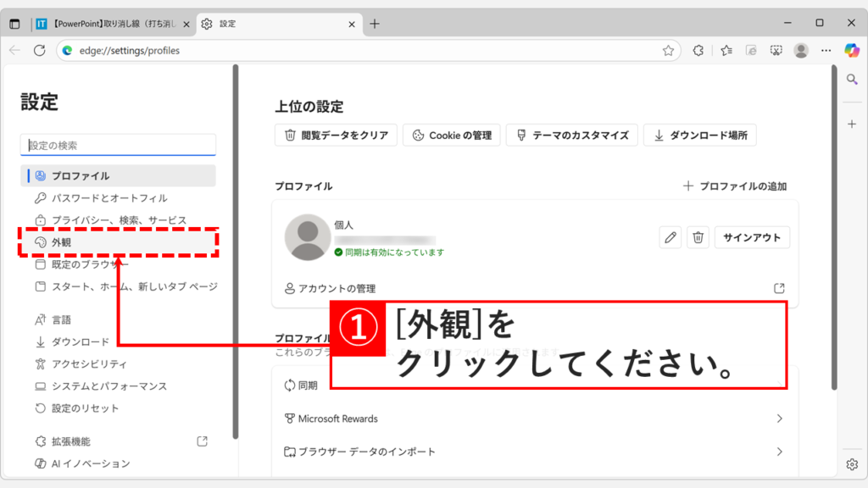The width and height of the screenshot is (868, 488).
Task: Click the サインアウト button
Action: tap(753, 237)
